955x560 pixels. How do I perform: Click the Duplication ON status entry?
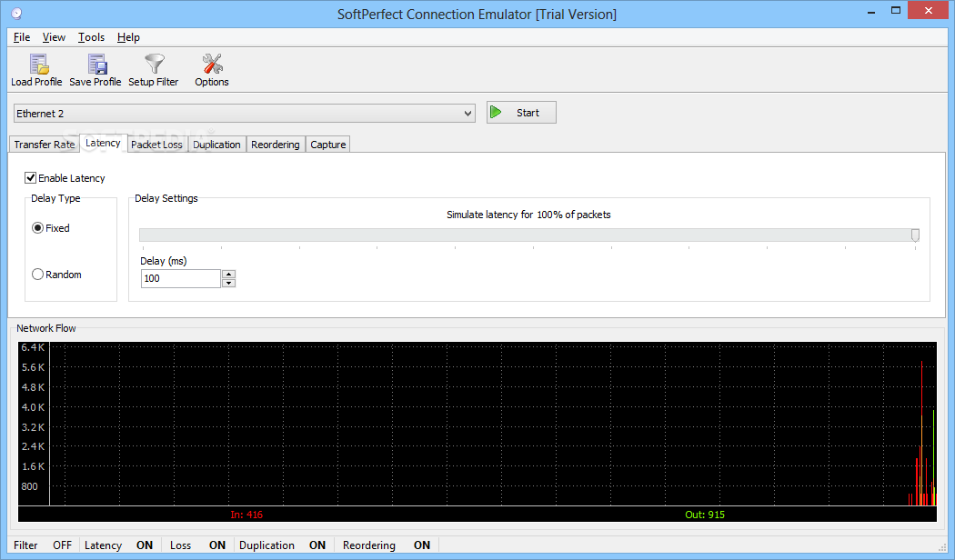point(283,545)
